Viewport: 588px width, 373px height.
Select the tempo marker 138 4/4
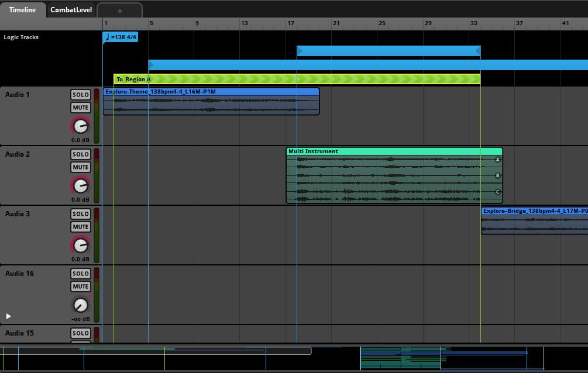point(121,37)
